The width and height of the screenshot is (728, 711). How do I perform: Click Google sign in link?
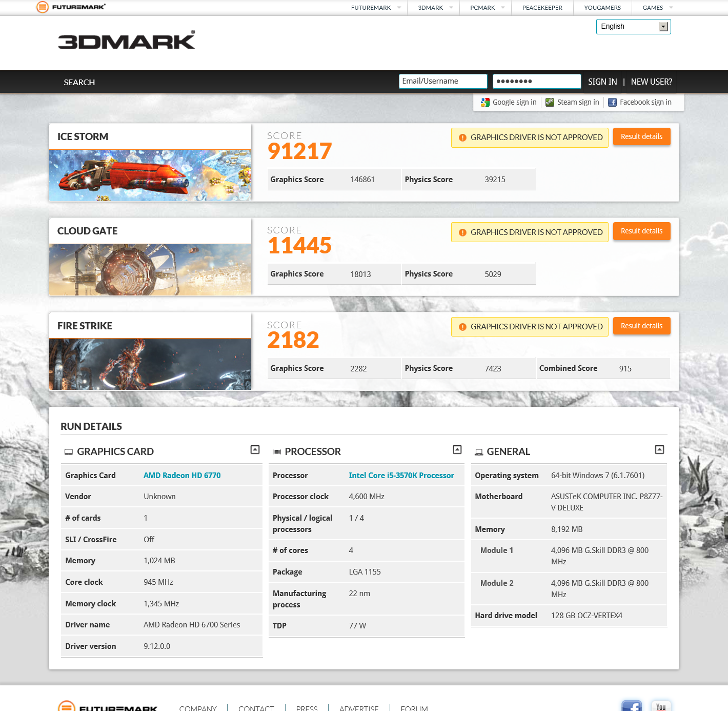click(x=514, y=102)
